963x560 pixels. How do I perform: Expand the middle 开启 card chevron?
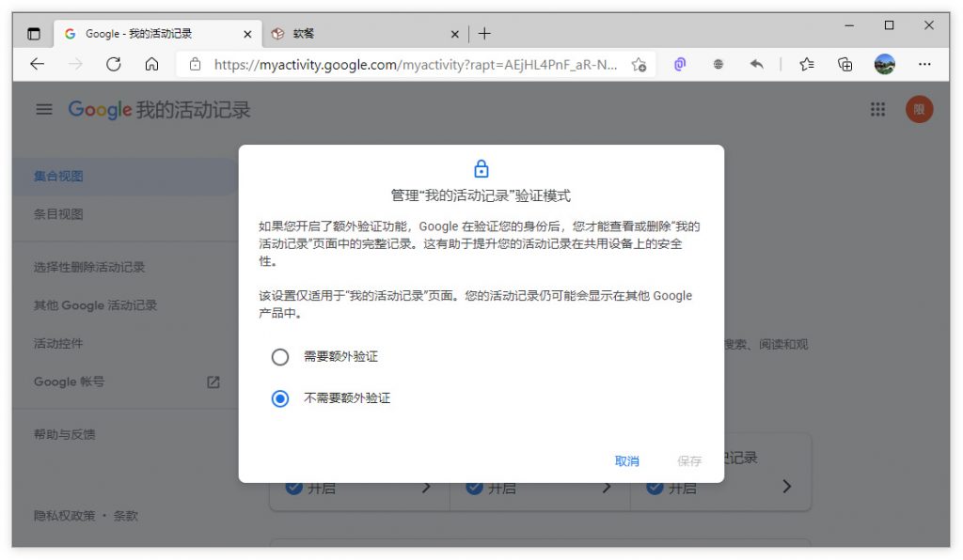click(608, 487)
